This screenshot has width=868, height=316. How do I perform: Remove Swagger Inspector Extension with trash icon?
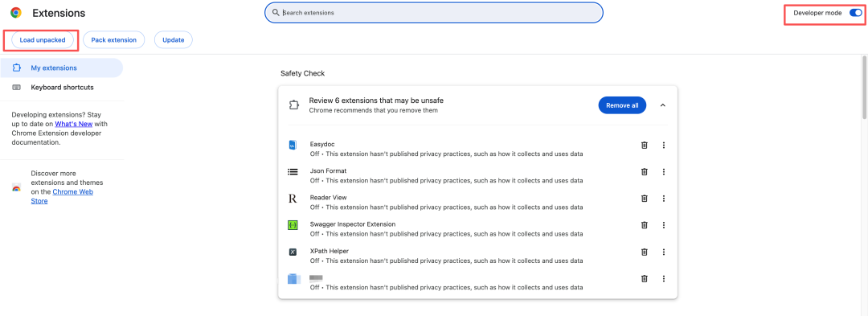[645, 224]
